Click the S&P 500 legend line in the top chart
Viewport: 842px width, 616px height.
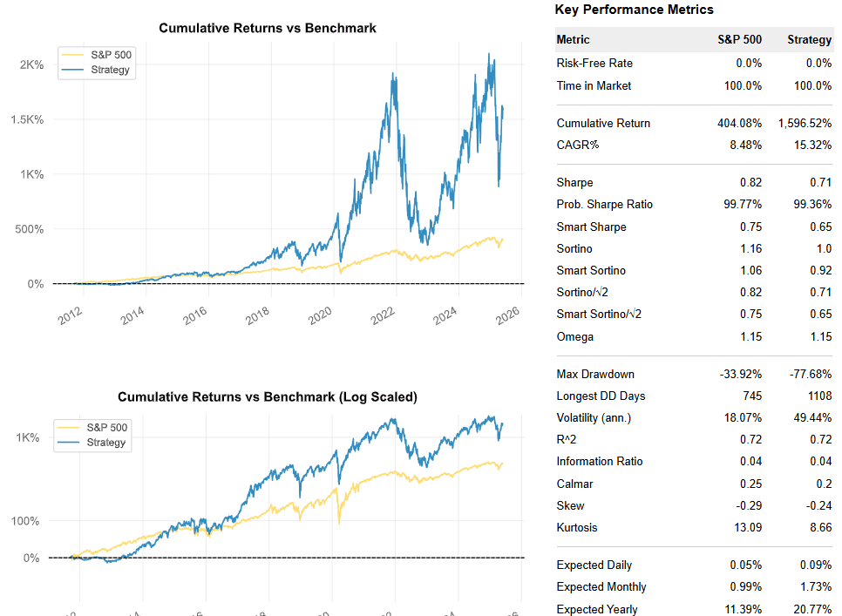coord(73,55)
